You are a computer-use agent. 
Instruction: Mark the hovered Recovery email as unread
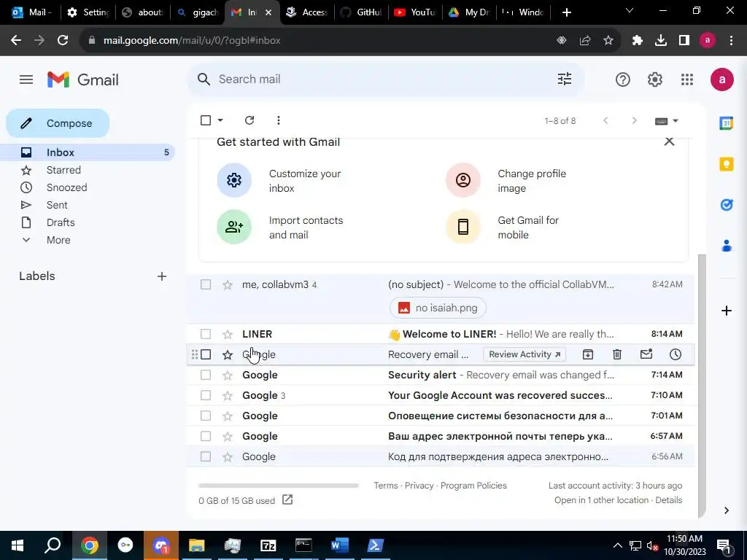point(646,354)
